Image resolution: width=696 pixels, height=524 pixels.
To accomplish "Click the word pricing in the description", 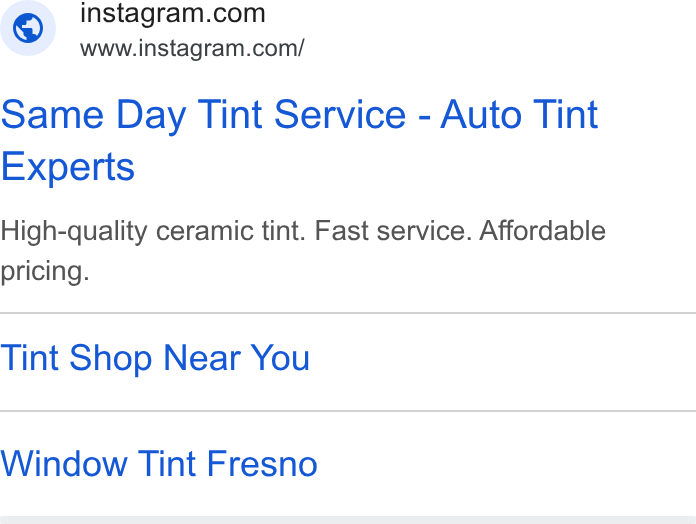I will click(45, 271).
